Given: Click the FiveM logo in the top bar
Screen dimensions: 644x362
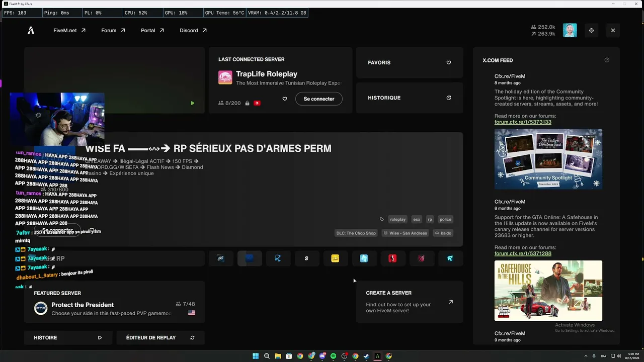Looking at the screenshot, I should (31, 31).
